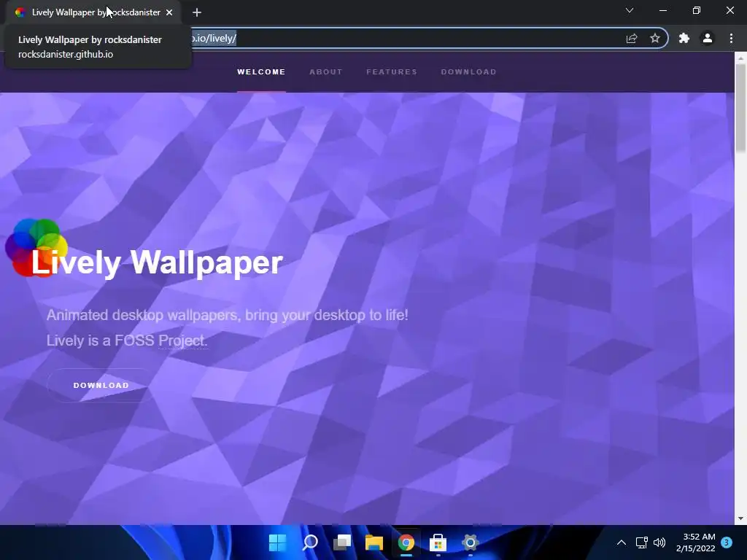Go to the WELCOME section
This screenshot has height=560, width=747.
point(261,72)
